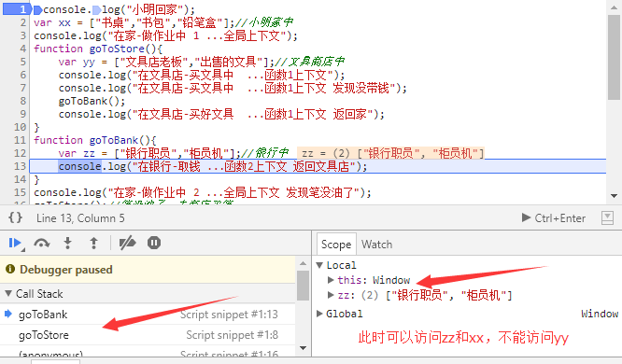Switch to the Scope tab
Image resolution: width=622 pixels, height=364 pixels.
(336, 245)
